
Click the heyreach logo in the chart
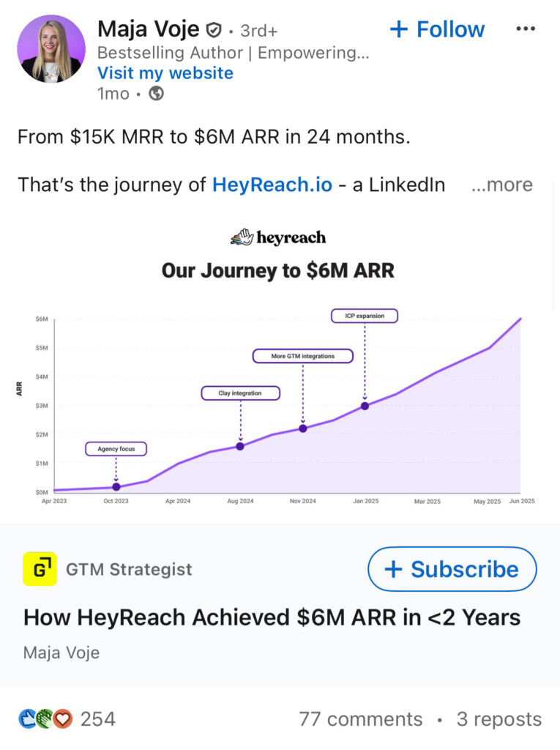click(278, 237)
